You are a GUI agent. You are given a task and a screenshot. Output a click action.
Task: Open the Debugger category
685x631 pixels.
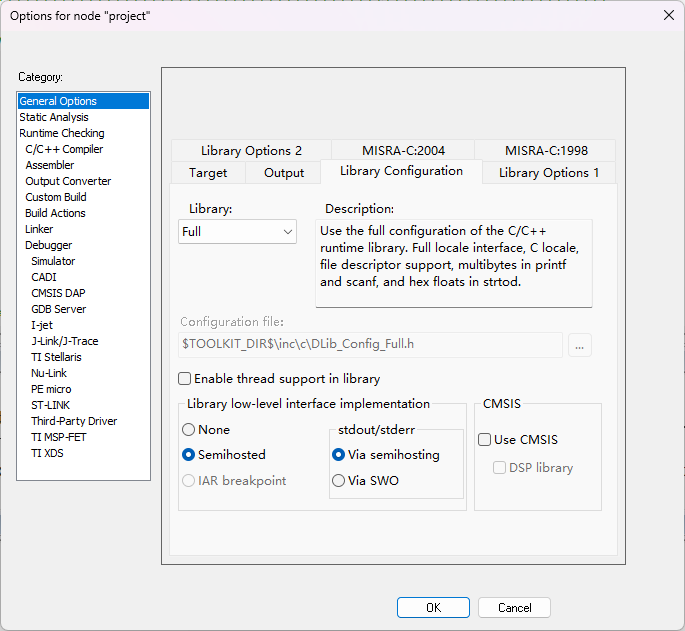pyautogui.click(x=48, y=245)
